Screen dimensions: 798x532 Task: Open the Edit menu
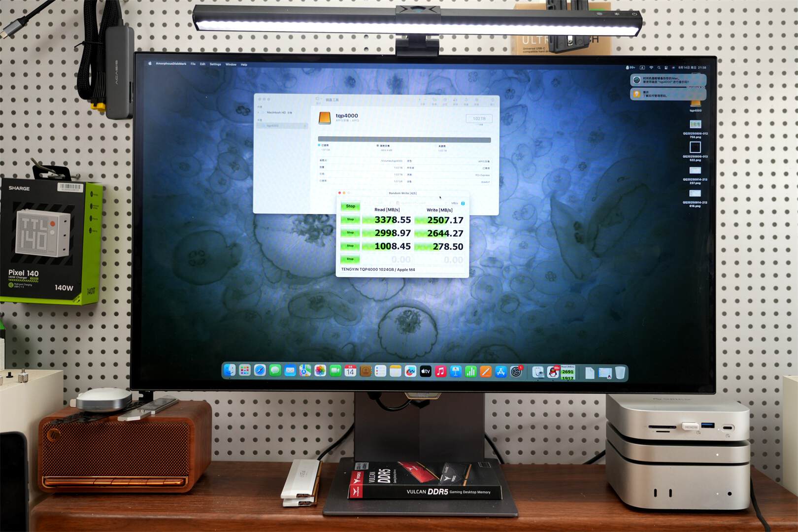coord(202,64)
